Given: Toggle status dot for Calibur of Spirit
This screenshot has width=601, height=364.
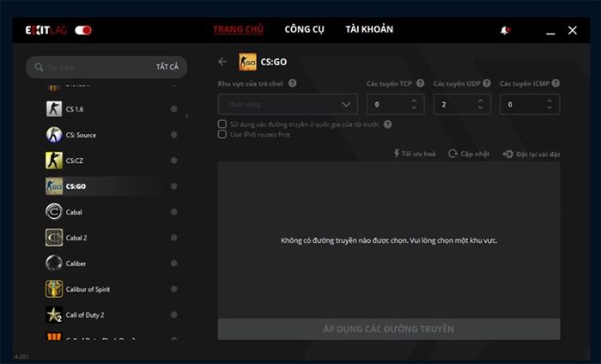Looking at the screenshot, I should click(x=174, y=289).
